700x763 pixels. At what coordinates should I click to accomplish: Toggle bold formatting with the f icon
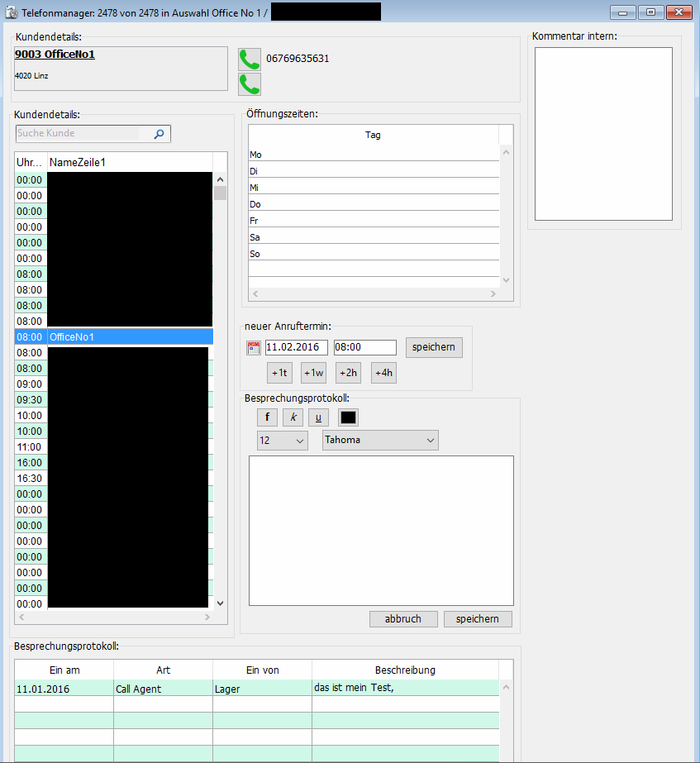tap(266, 417)
